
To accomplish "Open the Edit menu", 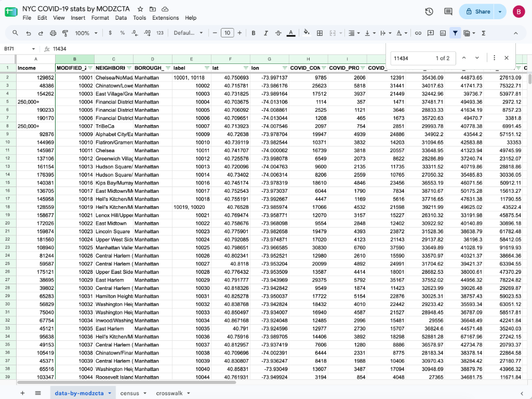I will [x=42, y=18].
